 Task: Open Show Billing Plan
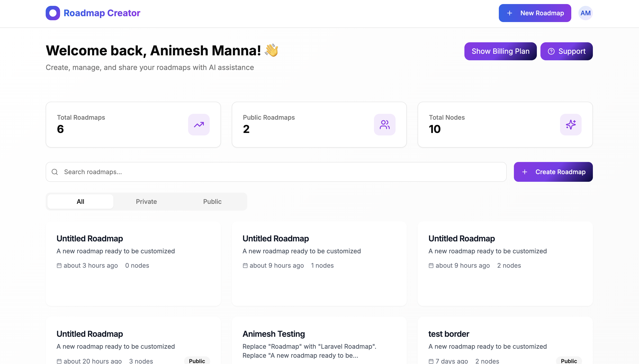[500, 51]
